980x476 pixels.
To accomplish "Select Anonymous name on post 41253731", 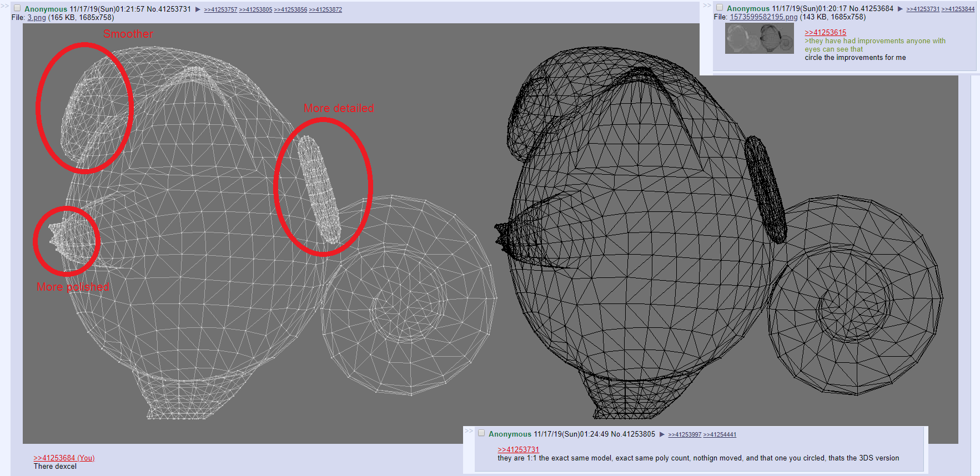I will pos(46,9).
